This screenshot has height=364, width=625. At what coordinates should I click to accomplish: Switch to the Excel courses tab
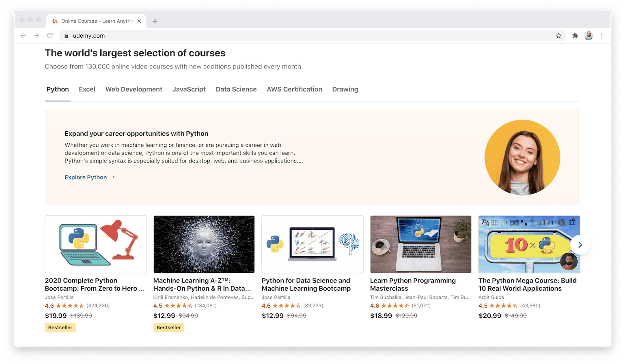(87, 89)
